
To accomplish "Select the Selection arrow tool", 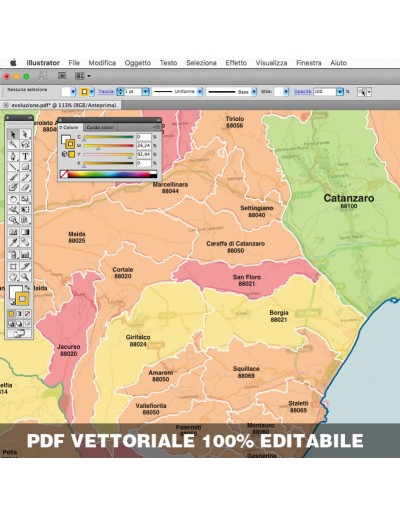I will click(13, 134).
